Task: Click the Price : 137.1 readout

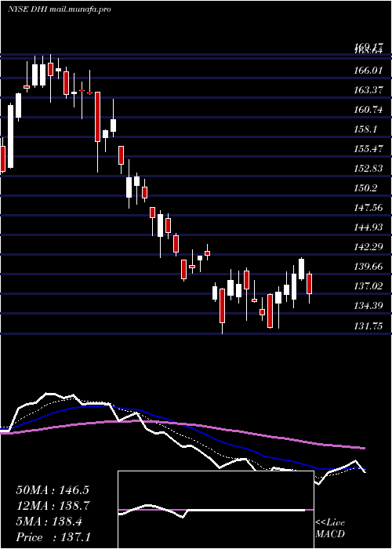Action: coord(53,537)
